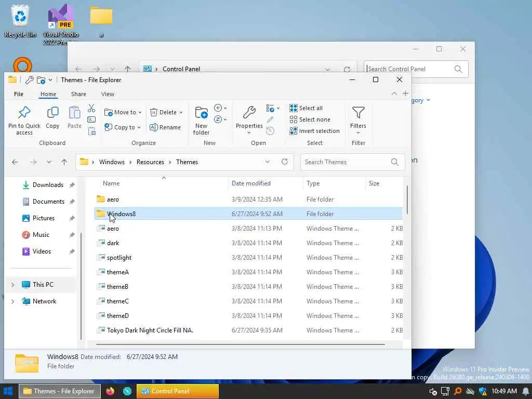Expand the Network tree node

tap(13, 301)
